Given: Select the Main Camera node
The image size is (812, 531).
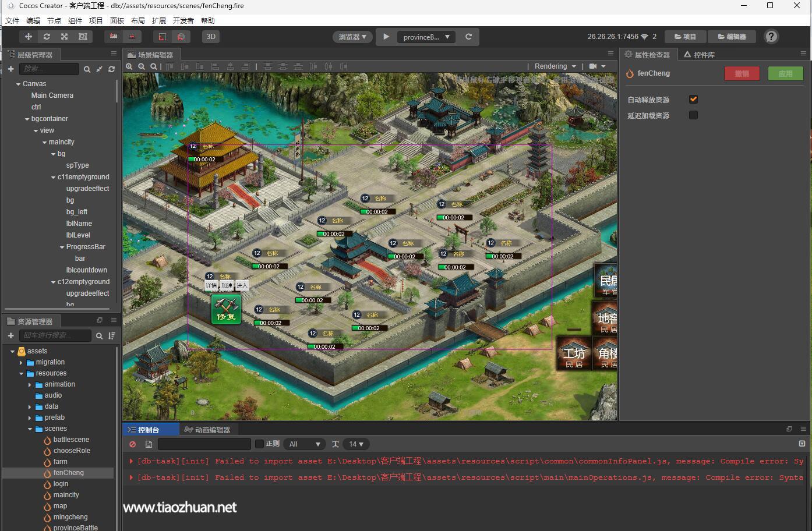Looking at the screenshot, I should click(52, 95).
